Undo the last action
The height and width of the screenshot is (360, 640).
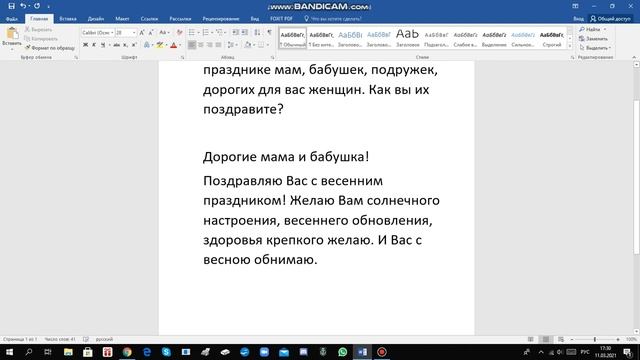pyautogui.click(x=23, y=6)
